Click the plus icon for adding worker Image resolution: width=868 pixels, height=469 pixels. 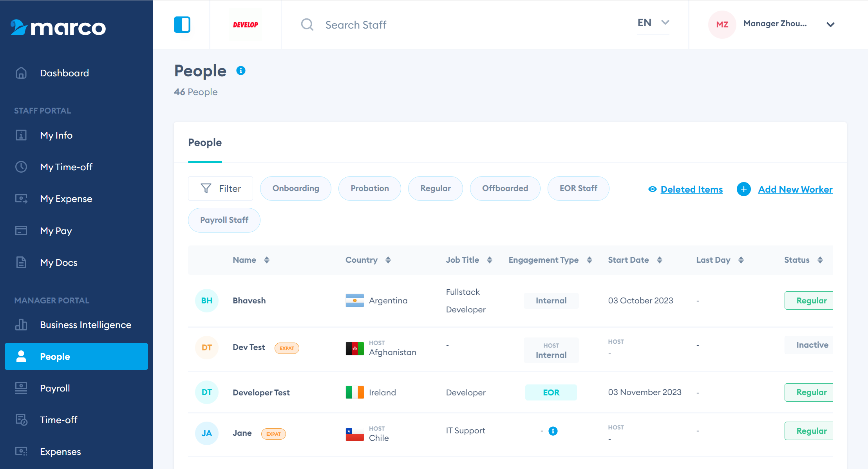point(743,189)
